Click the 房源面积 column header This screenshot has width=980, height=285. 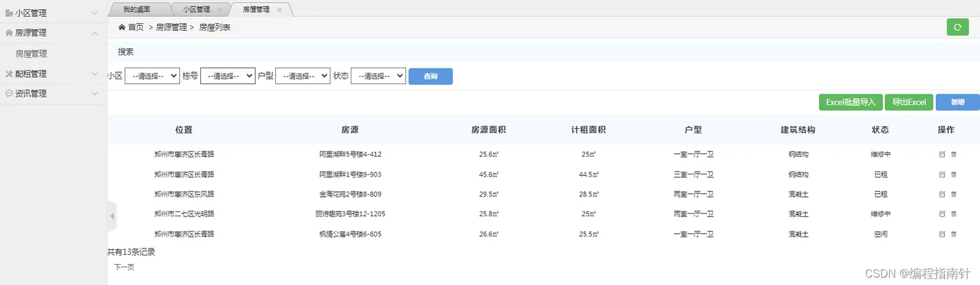[489, 130]
